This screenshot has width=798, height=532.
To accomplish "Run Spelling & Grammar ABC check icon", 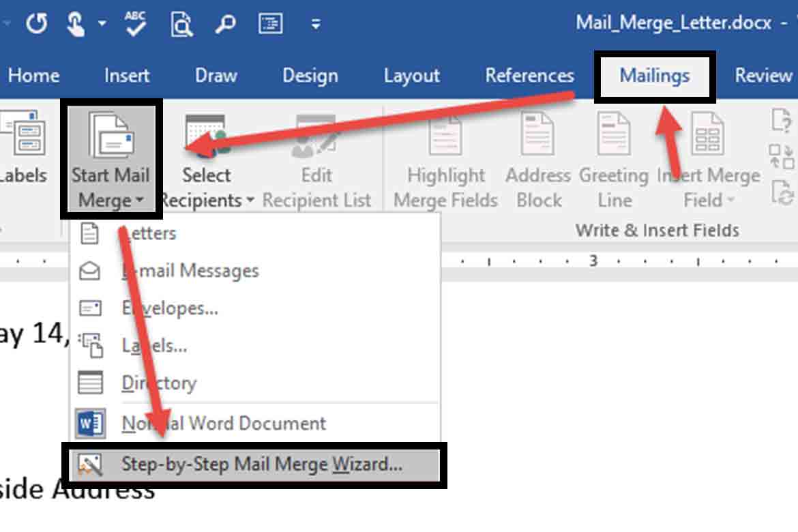I will 135,23.
